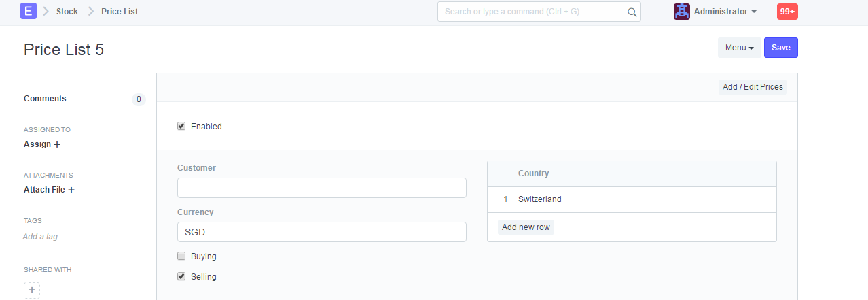Screen dimensions: 868x300
Task: Expand the Menu dropdown button
Action: (740, 48)
